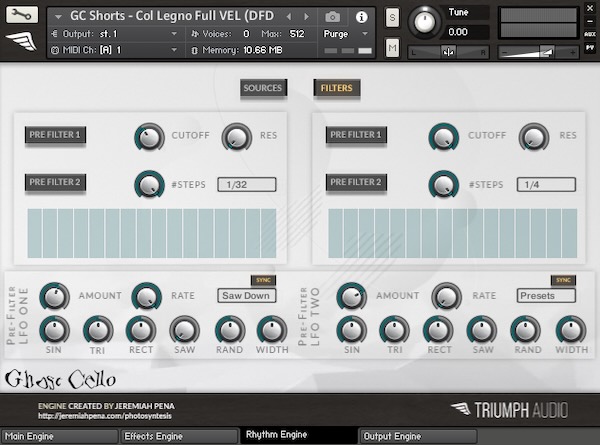Screen dimensions: 600x445
Task: Switch to Output Engine tab
Action: point(418,436)
